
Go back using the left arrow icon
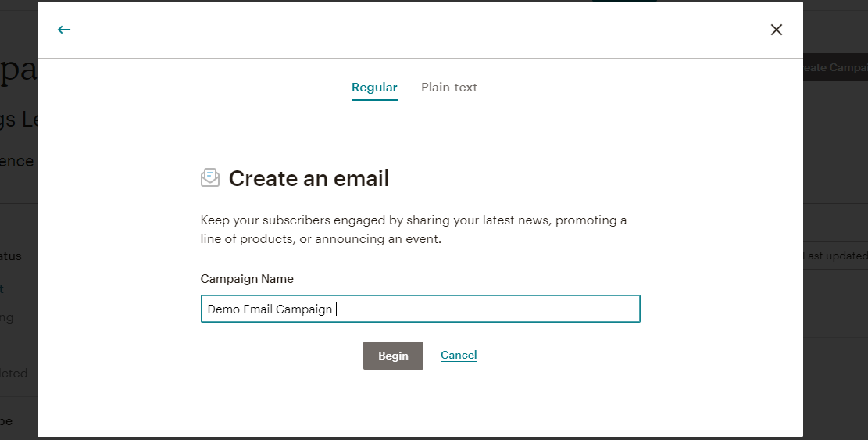64,30
